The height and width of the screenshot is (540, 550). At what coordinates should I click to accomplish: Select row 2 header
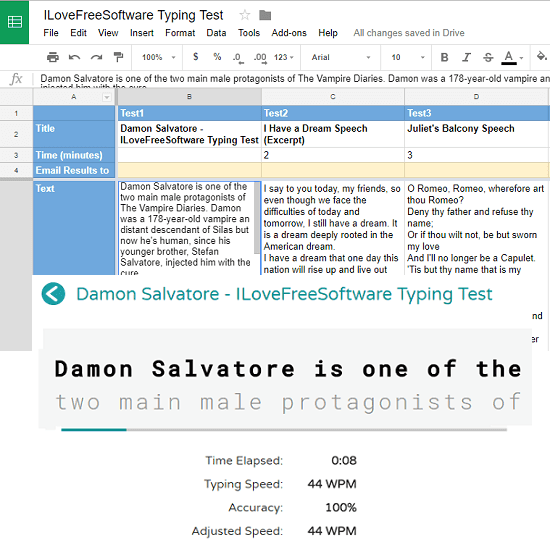(x=16, y=134)
